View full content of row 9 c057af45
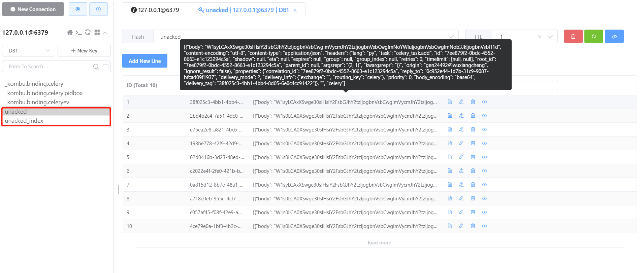Screen dimensions: 644x273 click(450, 212)
